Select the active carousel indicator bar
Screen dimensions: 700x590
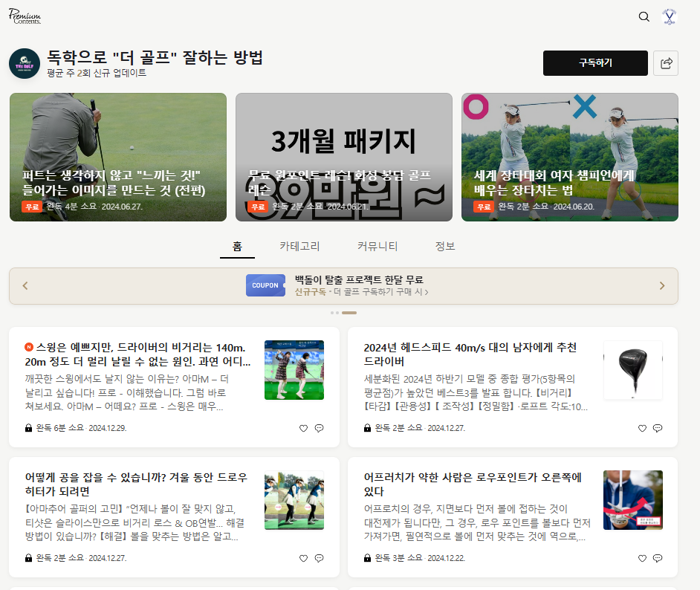(x=349, y=313)
